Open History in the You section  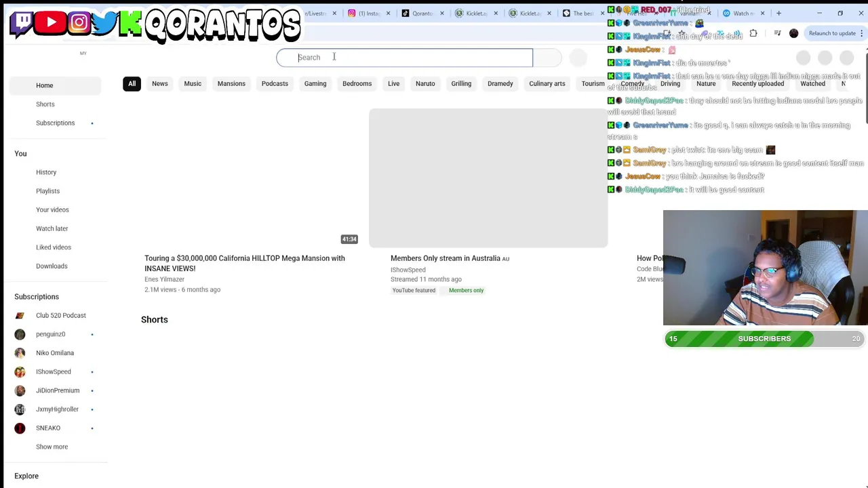click(x=56, y=172)
